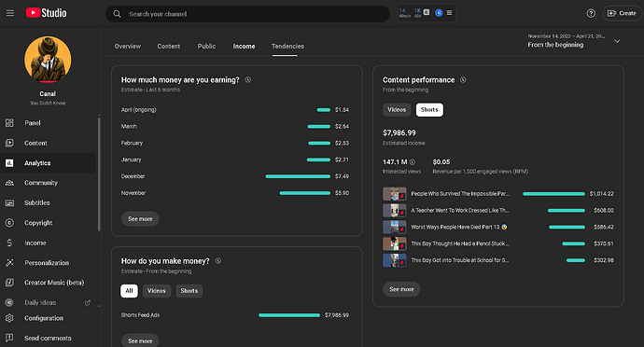Open the Copyright section icon
Viewport: 644px width, 347px height.
click(x=9, y=223)
